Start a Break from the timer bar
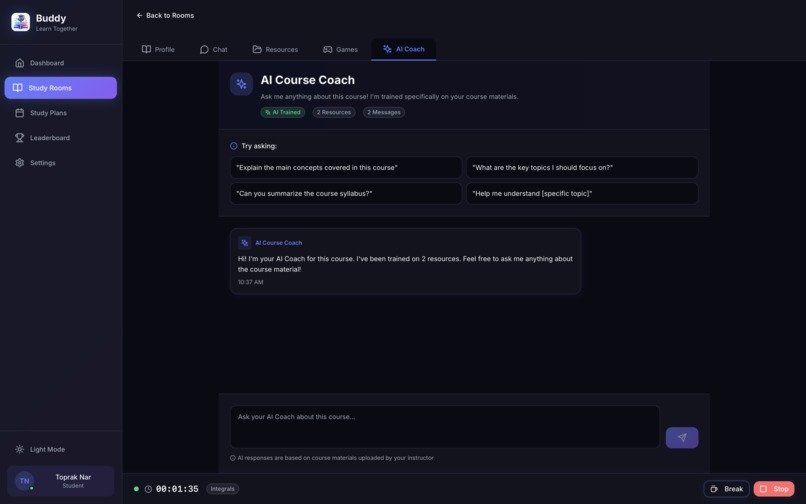Image resolution: width=806 pixels, height=504 pixels. (726, 489)
